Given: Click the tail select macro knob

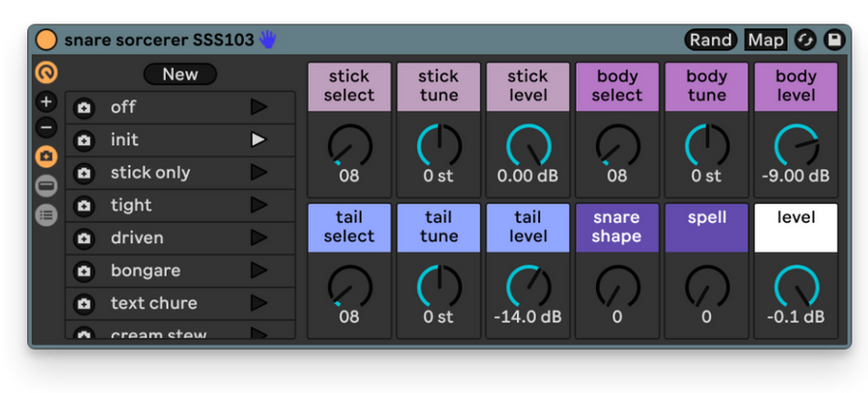Looking at the screenshot, I should [349, 287].
